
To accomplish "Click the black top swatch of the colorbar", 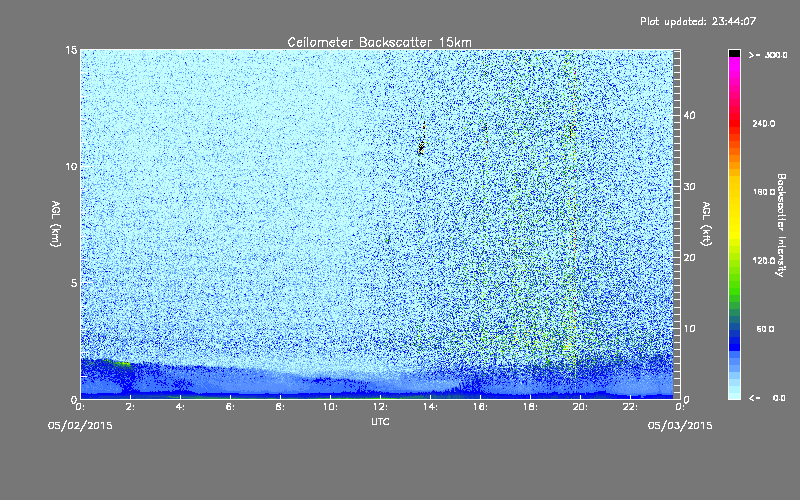I will (x=734, y=53).
